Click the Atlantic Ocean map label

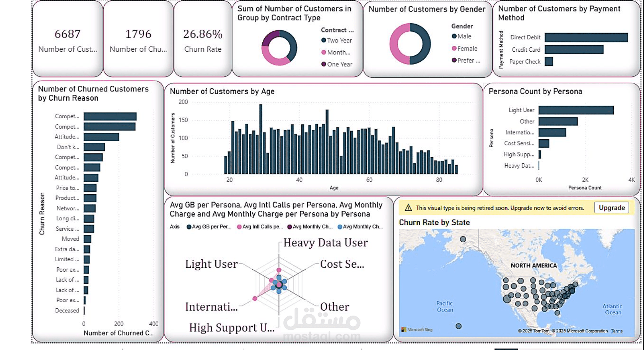612,309
